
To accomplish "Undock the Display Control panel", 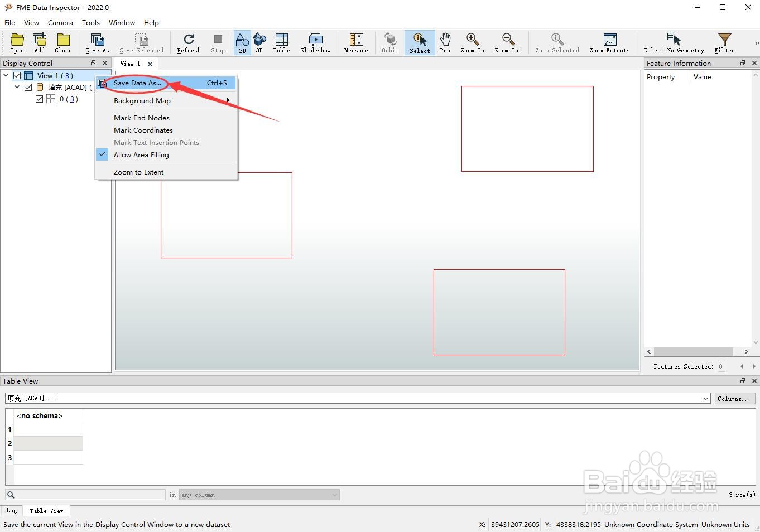I will [x=93, y=63].
